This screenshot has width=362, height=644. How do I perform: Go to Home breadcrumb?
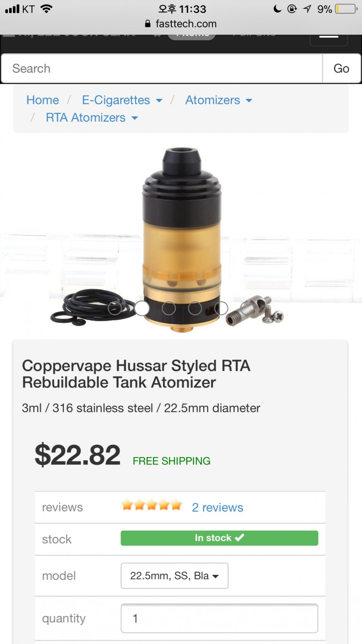coord(43,100)
